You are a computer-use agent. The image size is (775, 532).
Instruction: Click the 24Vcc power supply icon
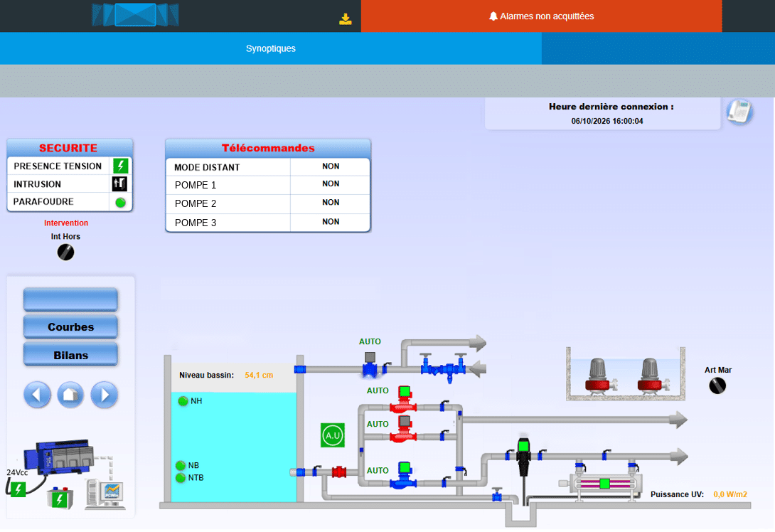point(18,489)
